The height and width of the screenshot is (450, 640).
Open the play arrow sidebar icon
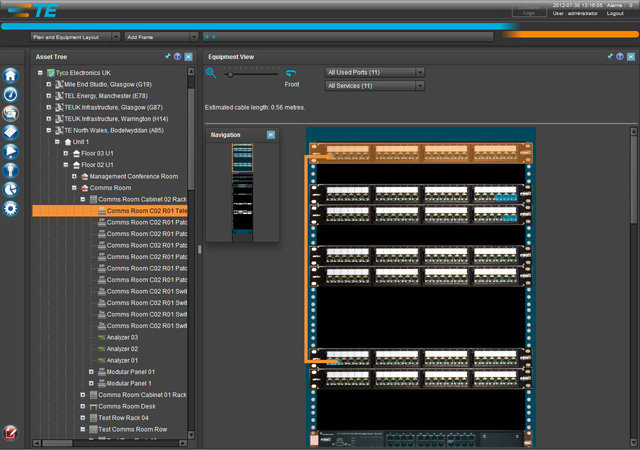(11, 151)
